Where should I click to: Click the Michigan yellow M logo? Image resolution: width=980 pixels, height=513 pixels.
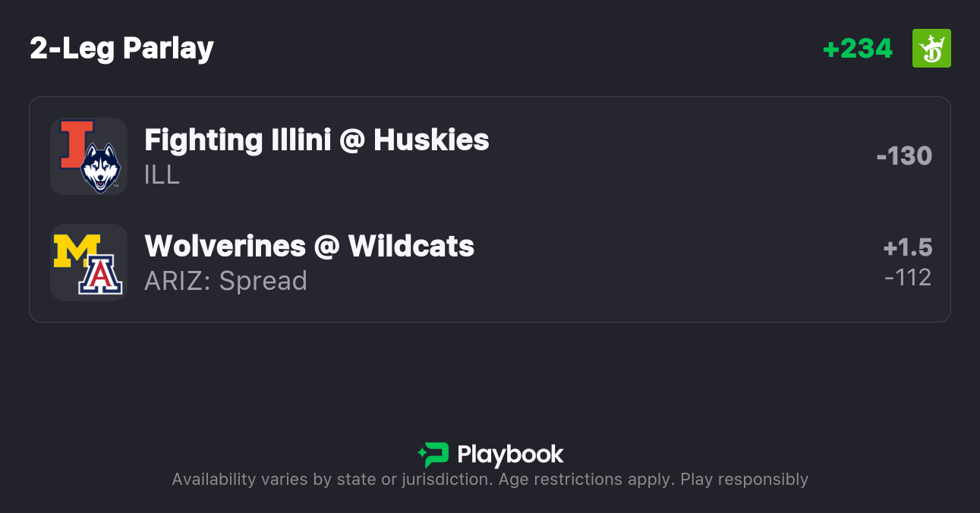pos(76,251)
